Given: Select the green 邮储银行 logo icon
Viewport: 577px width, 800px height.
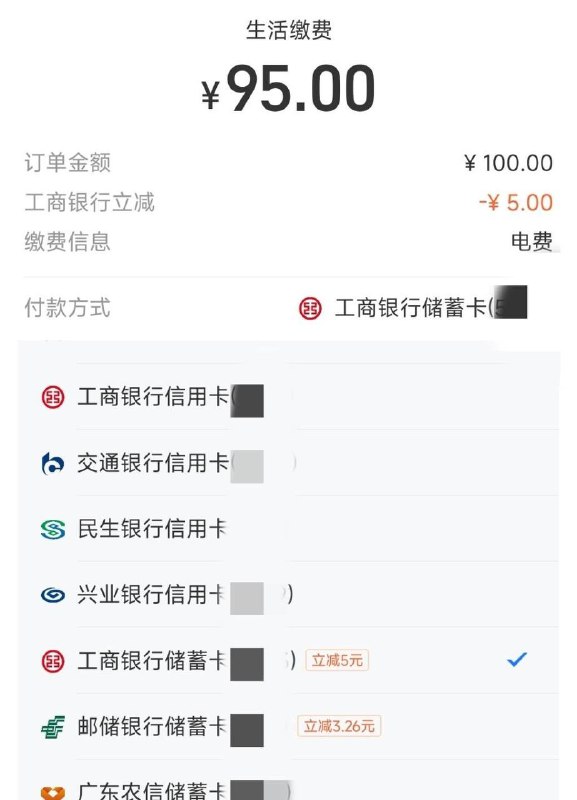Looking at the screenshot, I should (x=52, y=726).
